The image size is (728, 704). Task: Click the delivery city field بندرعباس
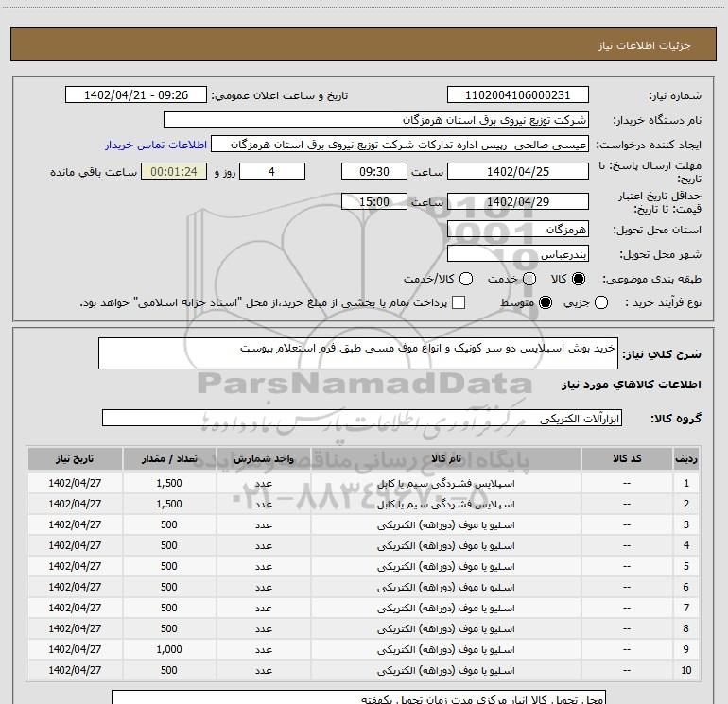pos(518,253)
